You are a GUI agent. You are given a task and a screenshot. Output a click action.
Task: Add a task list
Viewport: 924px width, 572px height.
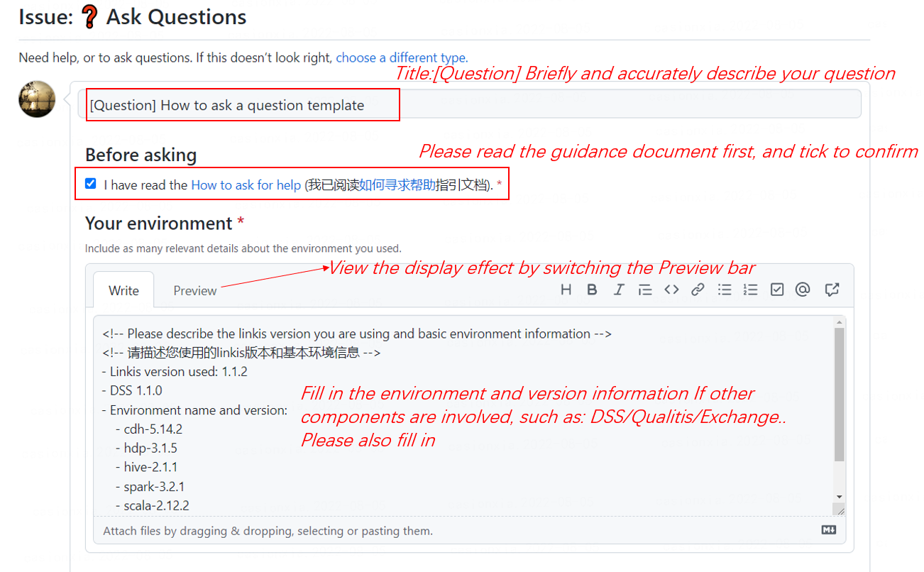777,290
